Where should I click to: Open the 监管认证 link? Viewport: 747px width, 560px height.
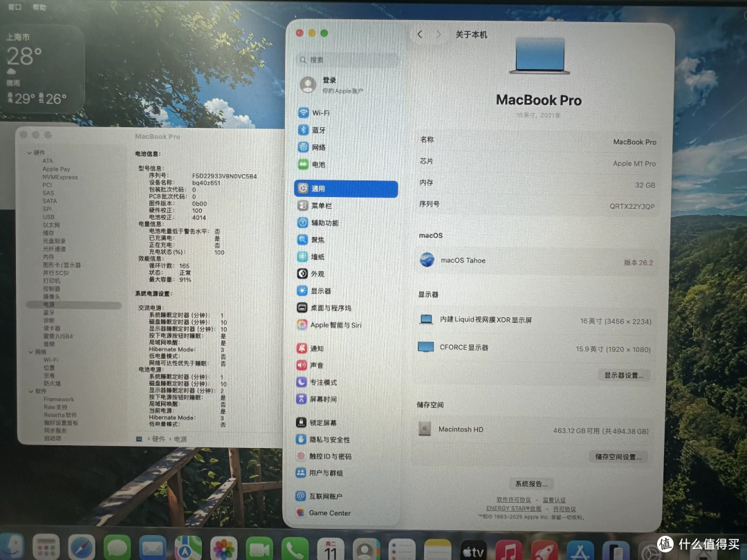click(x=554, y=500)
